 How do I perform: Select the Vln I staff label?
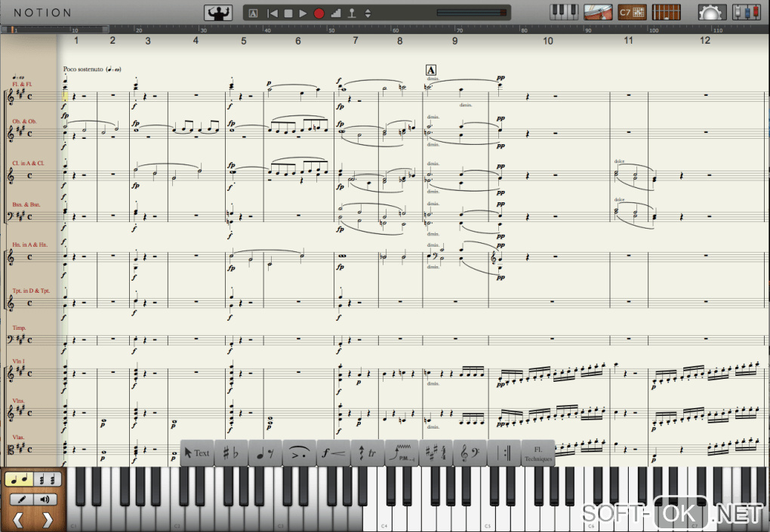click(x=19, y=361)
